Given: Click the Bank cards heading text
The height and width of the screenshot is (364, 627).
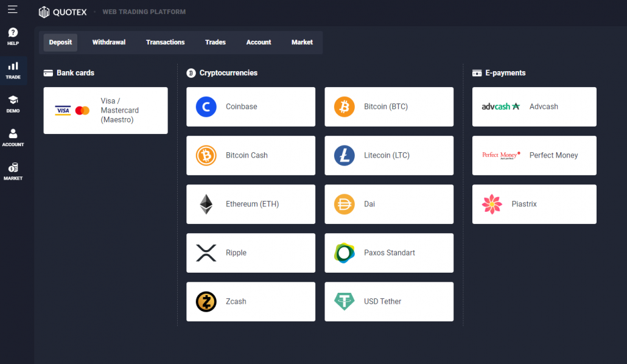Looking at the screenshot, I should [x=75, y=73].
